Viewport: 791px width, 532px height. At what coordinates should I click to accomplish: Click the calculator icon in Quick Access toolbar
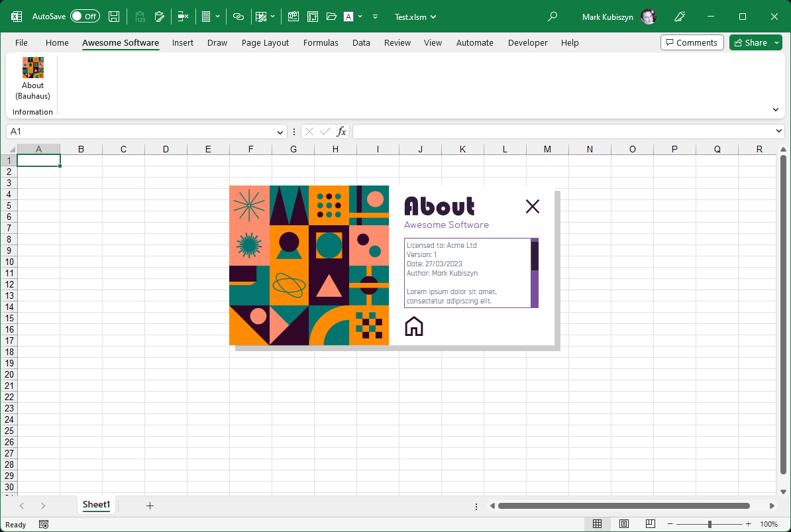pyautogui.click(x=206, y=17)
